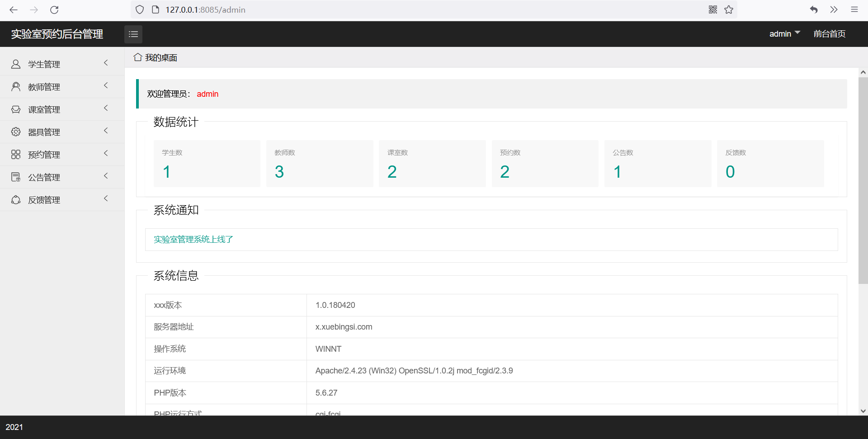This screenshot has height=439, width=868.
Task: Click the page info icon beside the URL
Action: point(156,10)
